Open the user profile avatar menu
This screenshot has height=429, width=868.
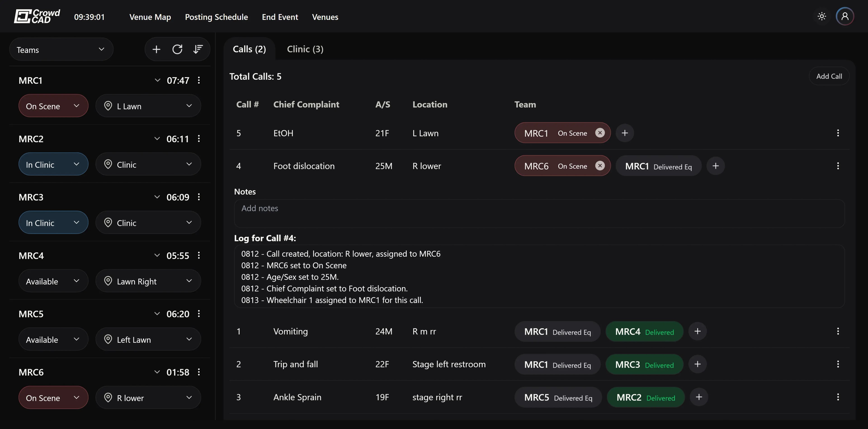pyautogui.click(x=845, y=16)
